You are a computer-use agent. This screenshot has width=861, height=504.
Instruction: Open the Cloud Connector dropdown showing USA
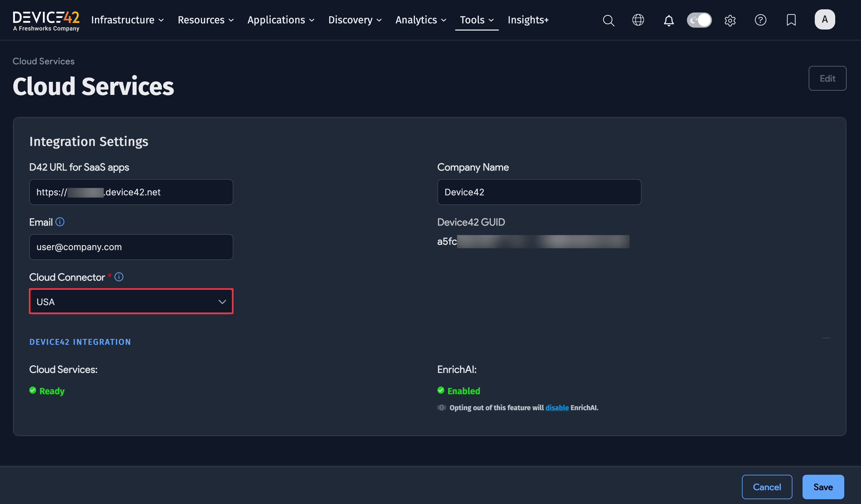tap(131, 301)
